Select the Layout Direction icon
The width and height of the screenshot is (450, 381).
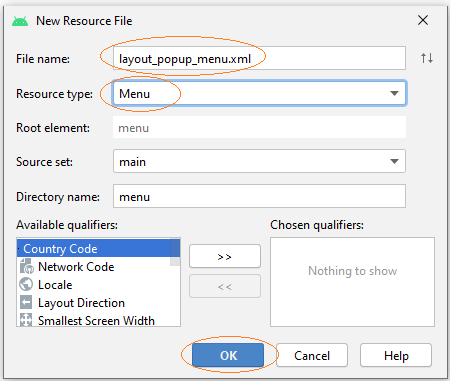[26, 303]
